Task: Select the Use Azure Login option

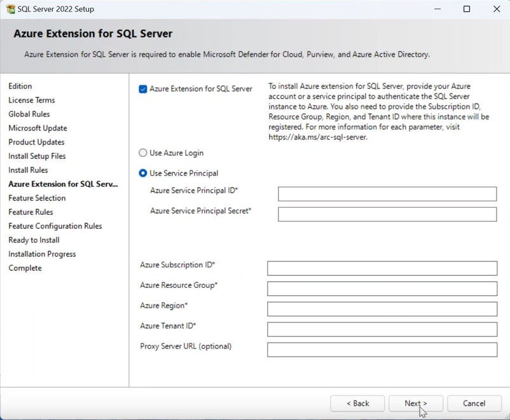Action: [143, 152]
